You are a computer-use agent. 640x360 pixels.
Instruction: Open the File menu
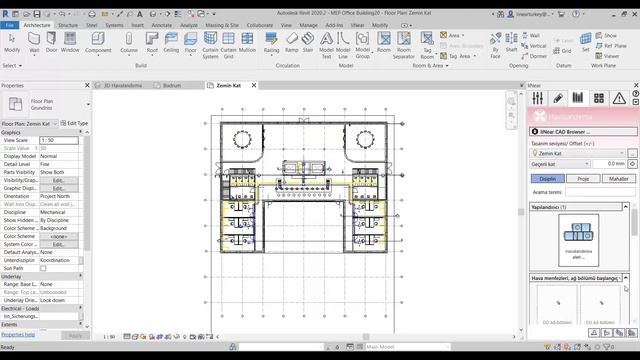pos(9,25)
